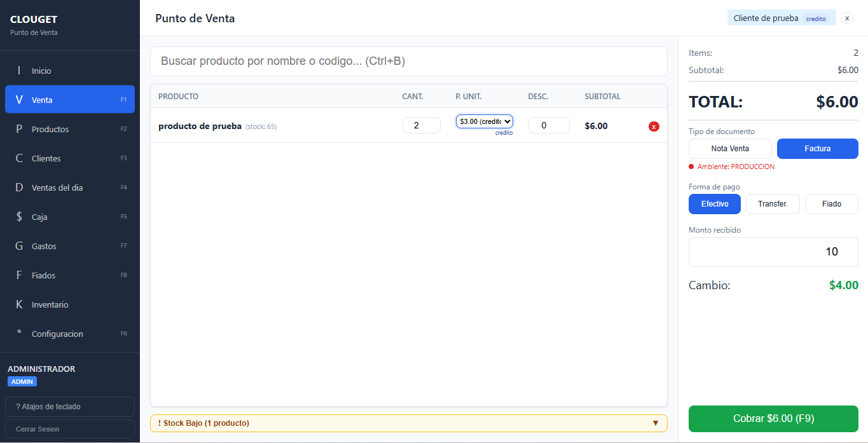Choose Transfer. as payment method
The height and width of the screenshot is (443, 868).
pyautogui.click(x=773, y=204)
